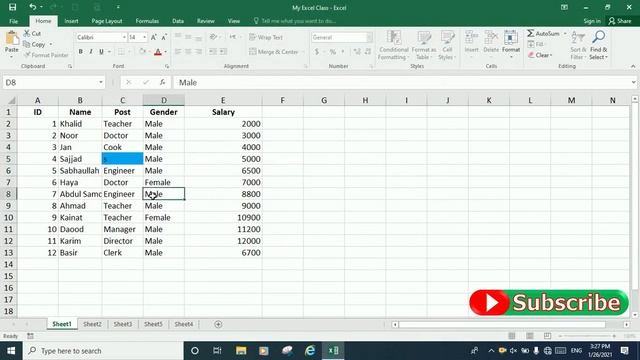Open Internet Explorer from taskbar

(310, 351)
